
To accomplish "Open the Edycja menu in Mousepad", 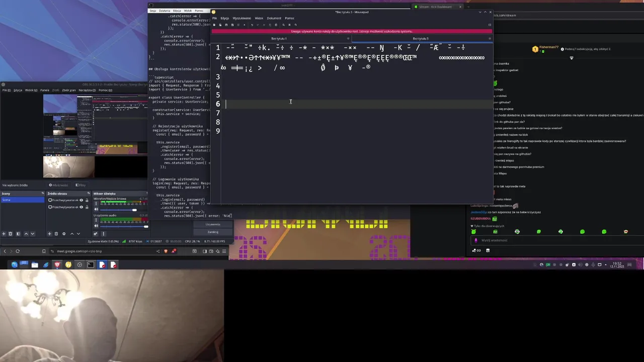I will pos(224,18).
